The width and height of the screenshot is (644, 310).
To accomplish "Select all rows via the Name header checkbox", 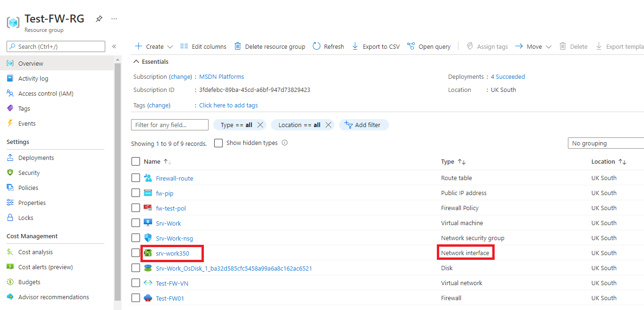I will 136,161.
